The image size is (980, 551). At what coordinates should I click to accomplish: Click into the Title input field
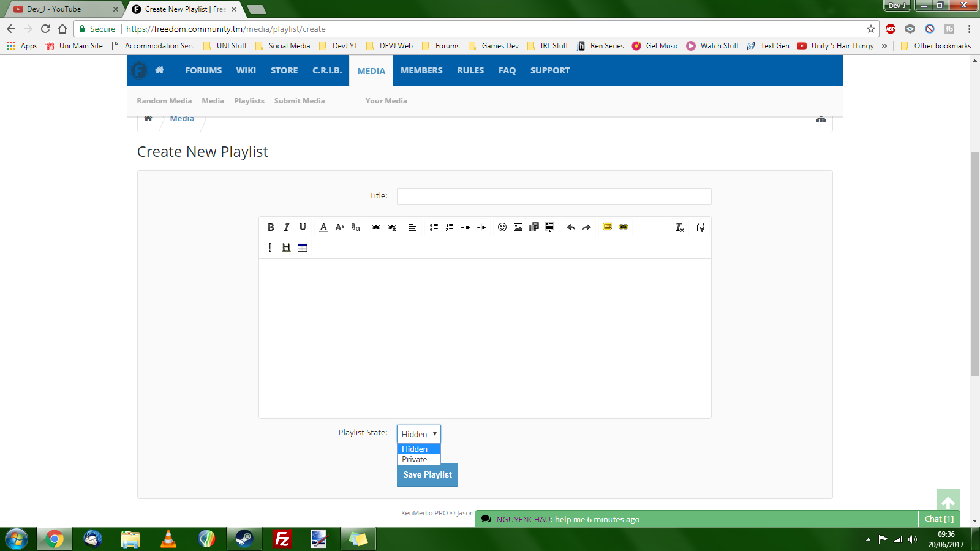click(554, 196)
